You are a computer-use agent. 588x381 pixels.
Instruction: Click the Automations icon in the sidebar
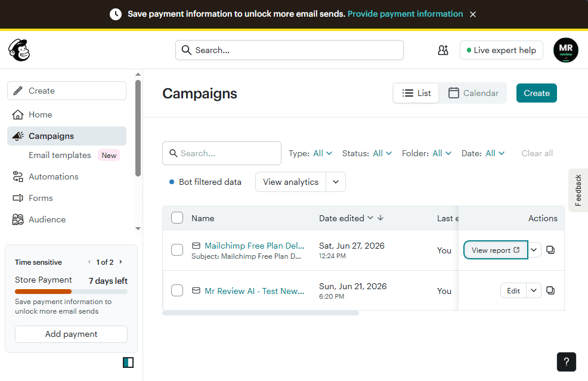18,176
